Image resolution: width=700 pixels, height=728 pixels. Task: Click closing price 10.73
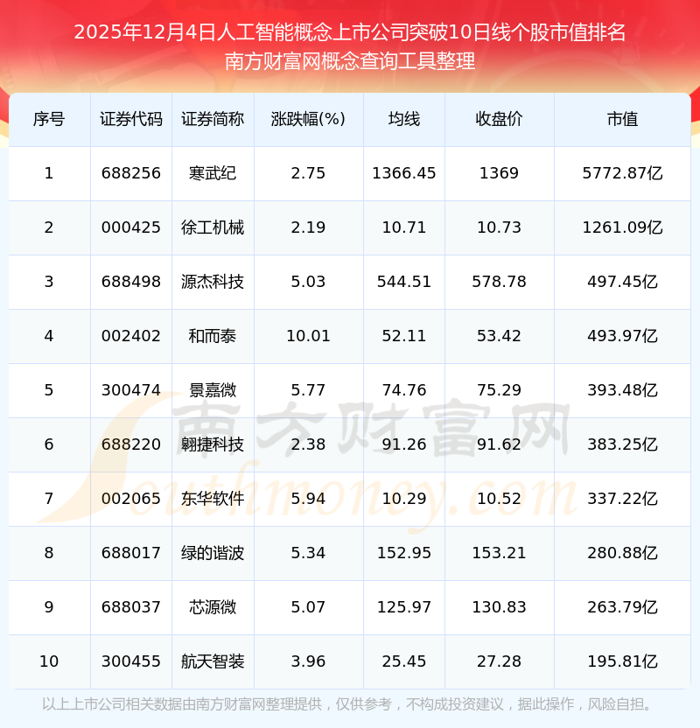(x=499, y=227)
